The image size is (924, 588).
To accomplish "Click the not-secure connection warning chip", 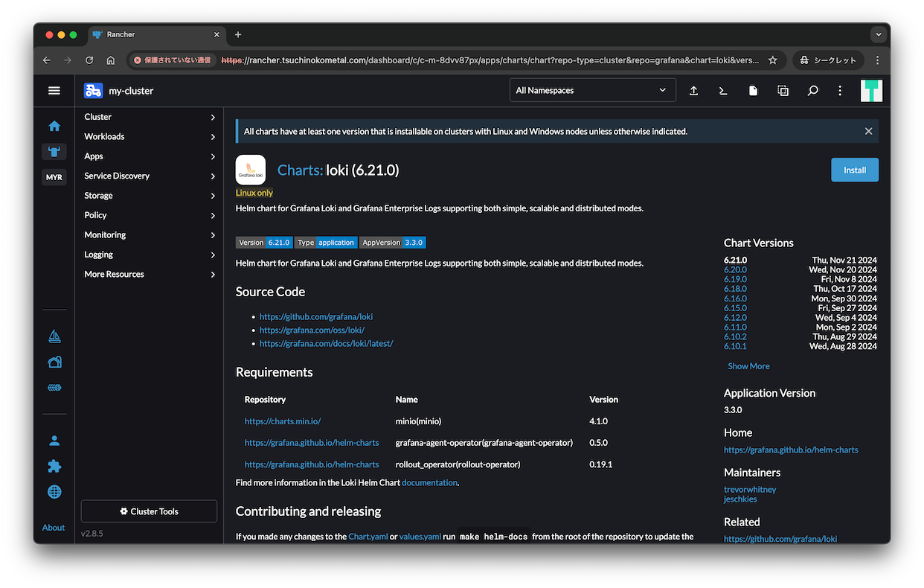I will coord(172,60).
